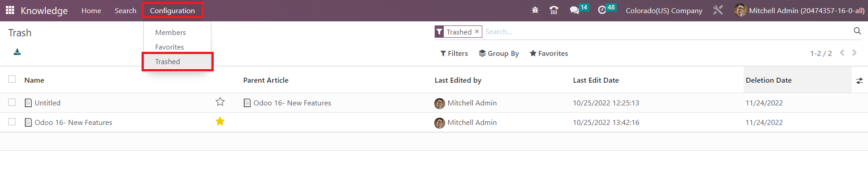868x169 pixels.
Task: Open optional columns settings toggle
Action: [x=859, y=80]
